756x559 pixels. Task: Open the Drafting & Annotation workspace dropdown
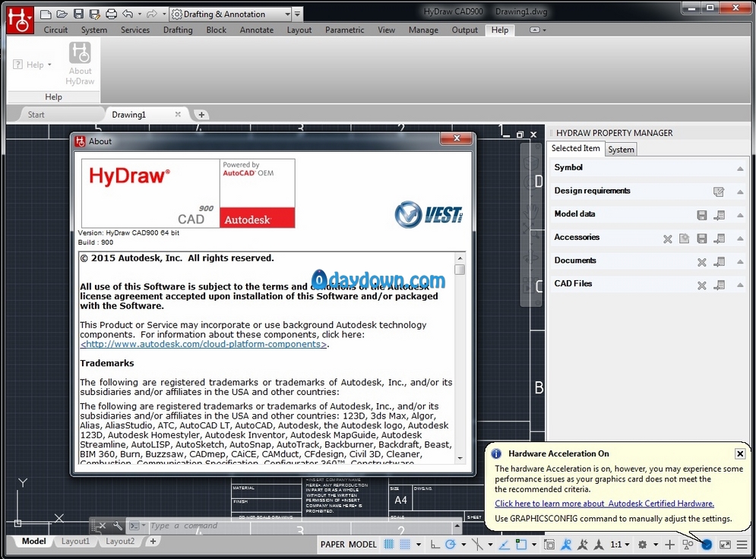click(287, 14)
